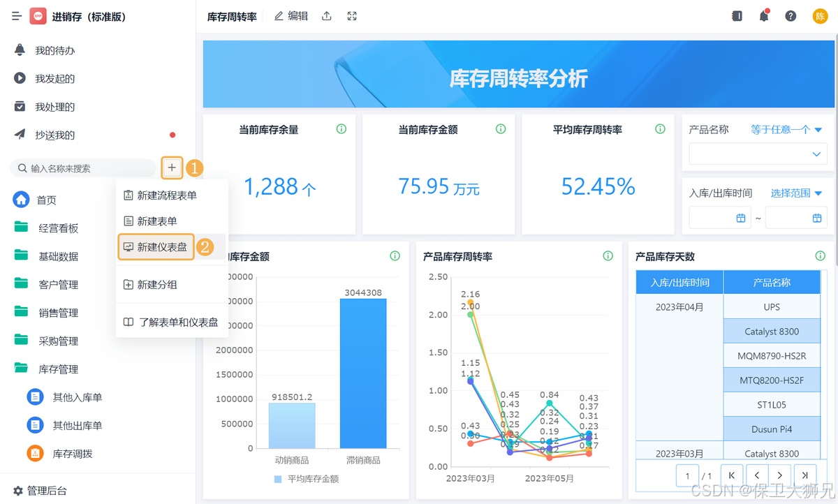Click the info icon on 库存金额 chart
The image size is (838, 504).
click(x=395, y=256)
